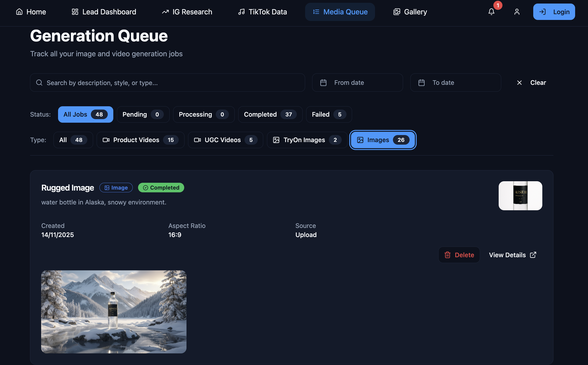Viewport: 588px width, 365px height.
Task: Click the search magnifier icon
Action: pos(39,83)
